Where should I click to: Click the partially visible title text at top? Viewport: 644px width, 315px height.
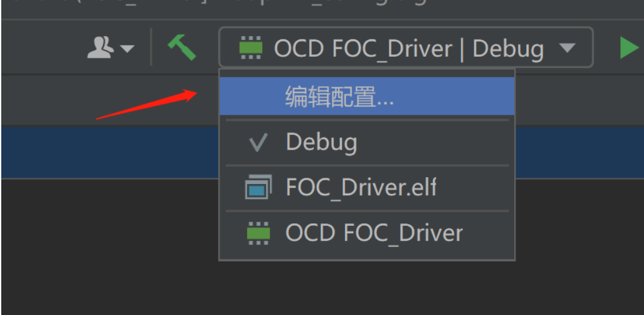click(213, 3)
